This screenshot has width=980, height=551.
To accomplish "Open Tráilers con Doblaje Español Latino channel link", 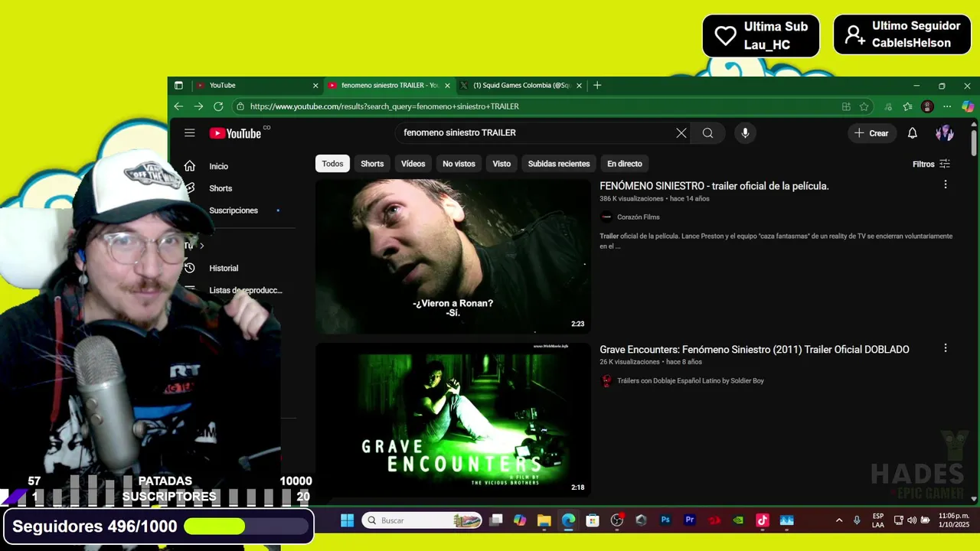I will click(x=691, y=381).
